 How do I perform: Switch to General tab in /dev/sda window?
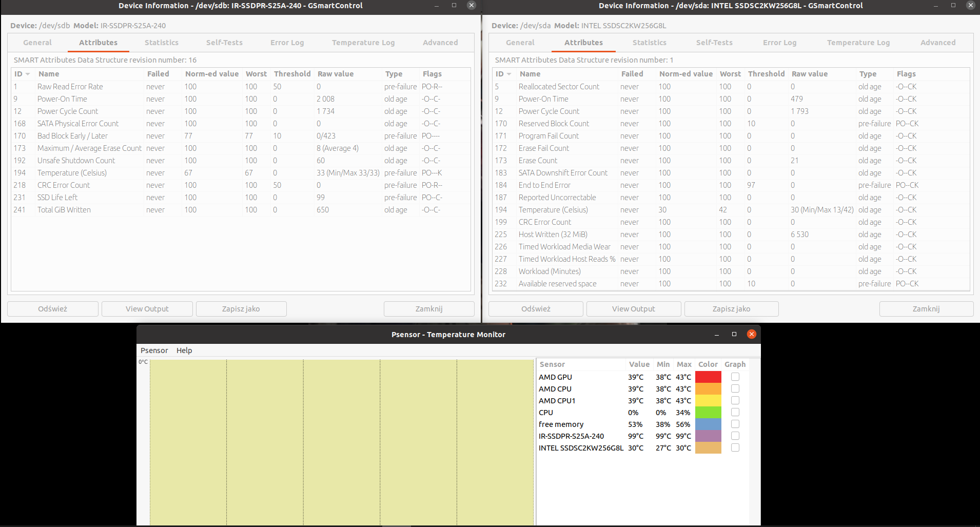coord(520,43)
